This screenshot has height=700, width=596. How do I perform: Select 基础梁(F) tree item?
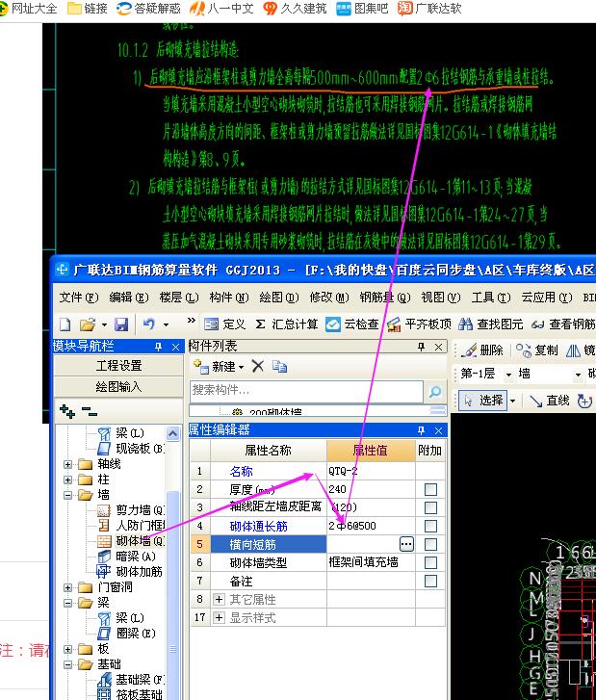(131, 680)
